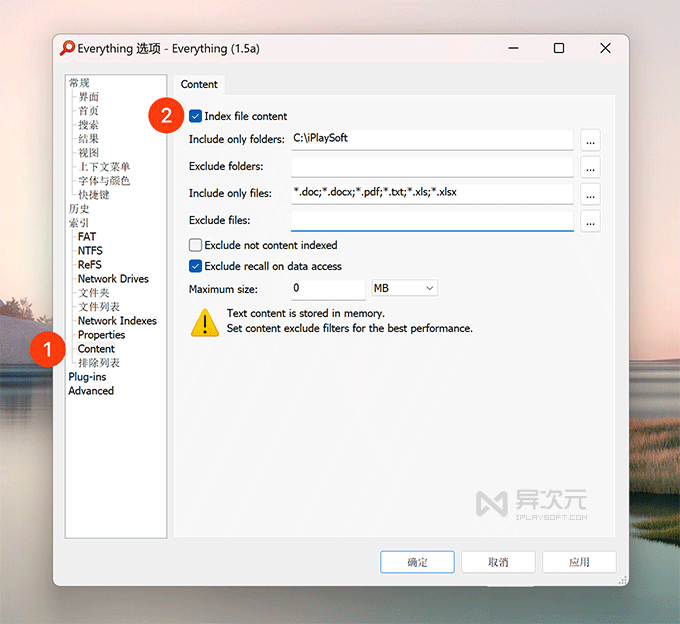This screenshot has height=624, width=680.
Task: Click the Exclude files text field
Action: pyautogui.click(x=432, y=221)
